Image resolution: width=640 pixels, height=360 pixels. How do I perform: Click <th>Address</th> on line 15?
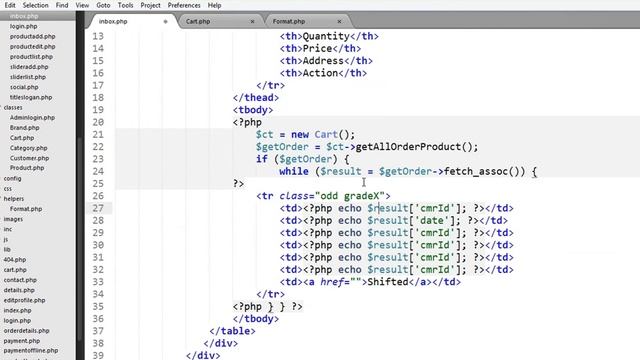(326, 60)
